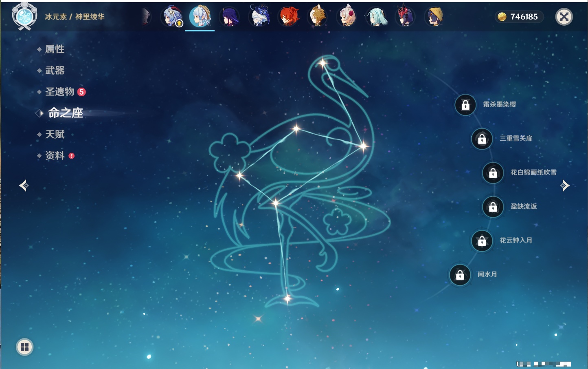588x369 pixels.
Task: Select the white-haired portrait wearing blue top hat
Action: [259, 17]
